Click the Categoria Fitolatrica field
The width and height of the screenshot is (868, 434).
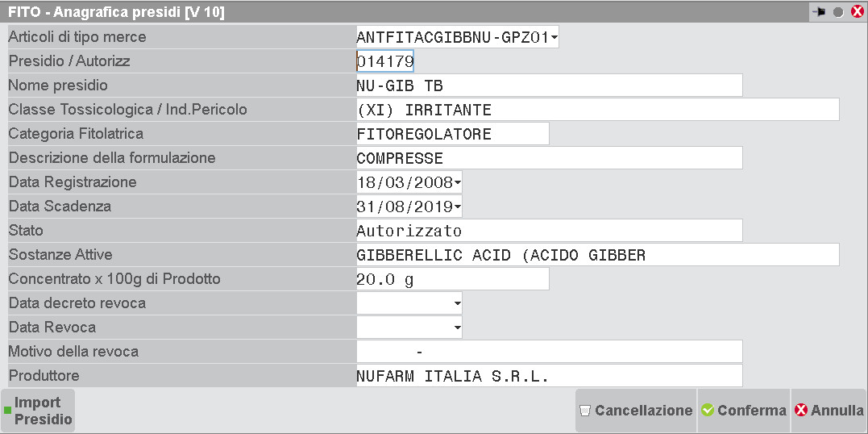pyautogui.click(x=451, y=134)
